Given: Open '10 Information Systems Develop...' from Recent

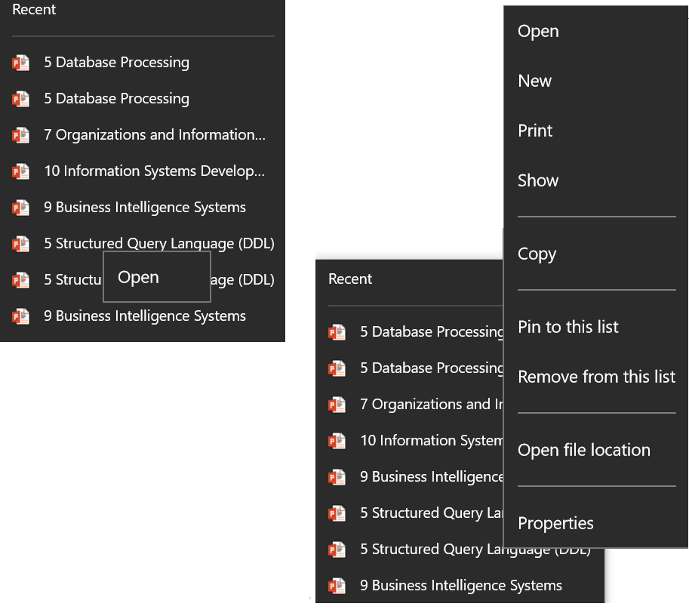Looking at the screenshot, I should (154, 171).
